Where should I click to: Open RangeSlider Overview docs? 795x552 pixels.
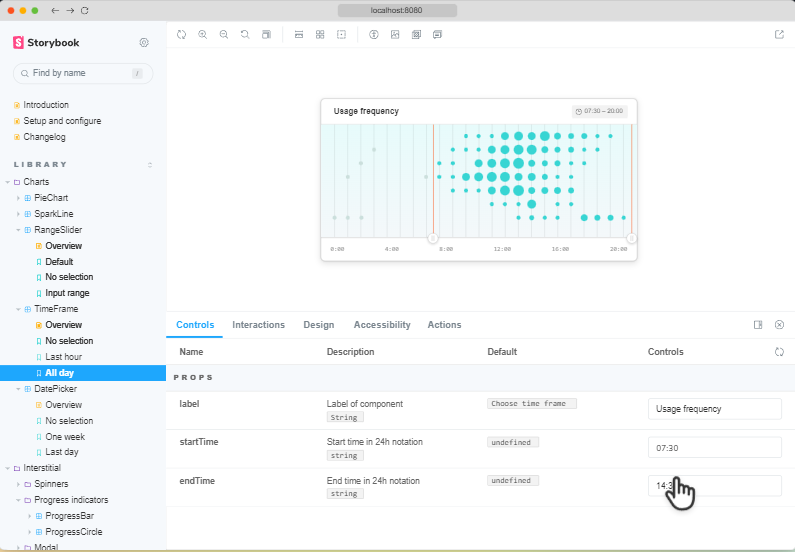pyautogui.click(x=63, y=246)
